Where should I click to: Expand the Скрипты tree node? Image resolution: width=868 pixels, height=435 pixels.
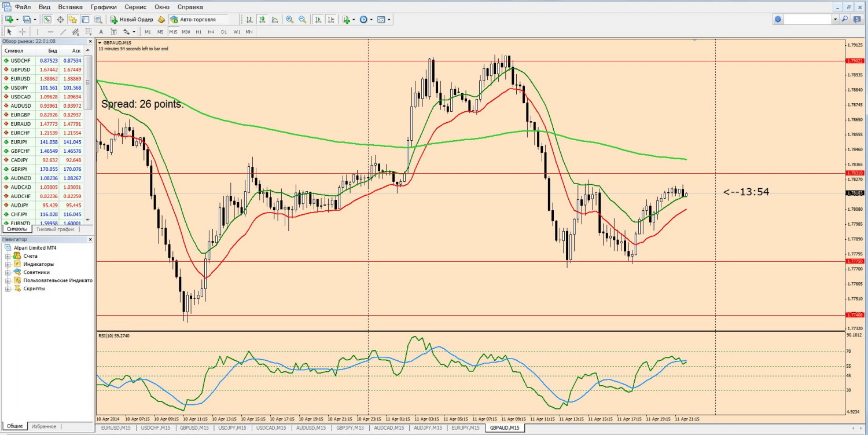click(x=8, y=288)
